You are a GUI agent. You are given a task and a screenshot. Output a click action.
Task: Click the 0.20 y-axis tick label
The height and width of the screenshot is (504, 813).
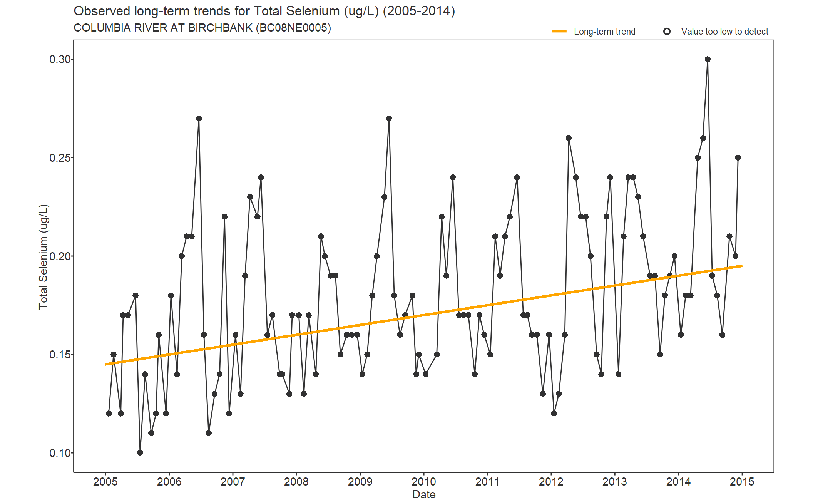pyautogui.click(x=60, y=256)
